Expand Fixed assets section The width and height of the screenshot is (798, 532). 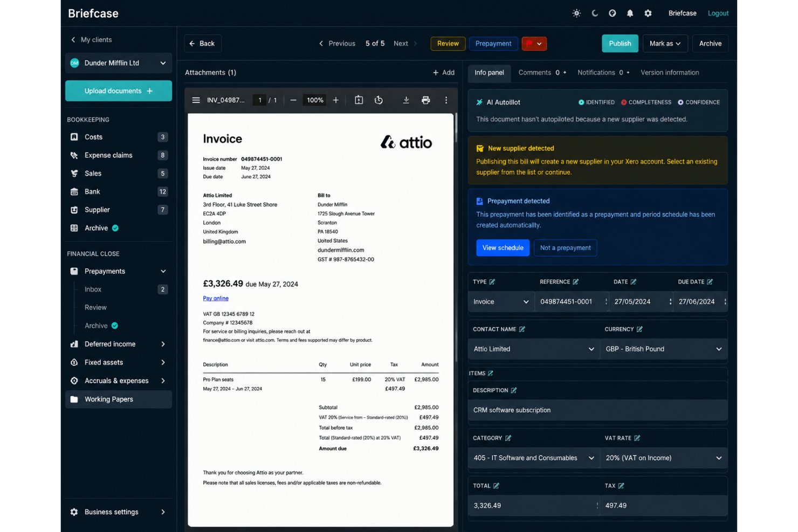pos(163,363)
